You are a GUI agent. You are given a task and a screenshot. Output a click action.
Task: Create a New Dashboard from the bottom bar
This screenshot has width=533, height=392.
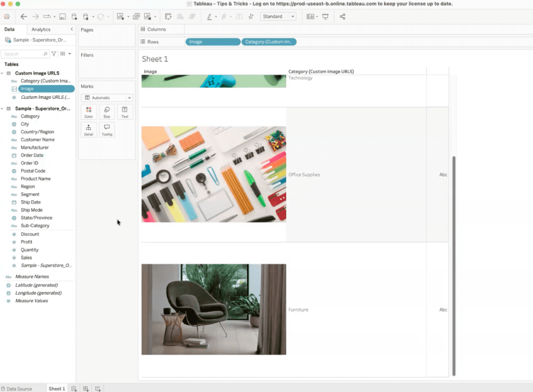85,388
